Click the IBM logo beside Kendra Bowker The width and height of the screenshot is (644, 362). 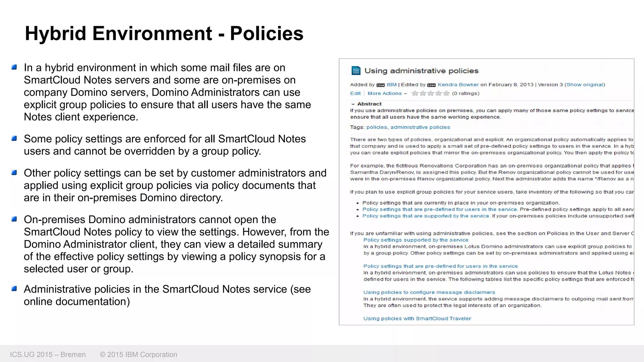[x=431, y=85]
